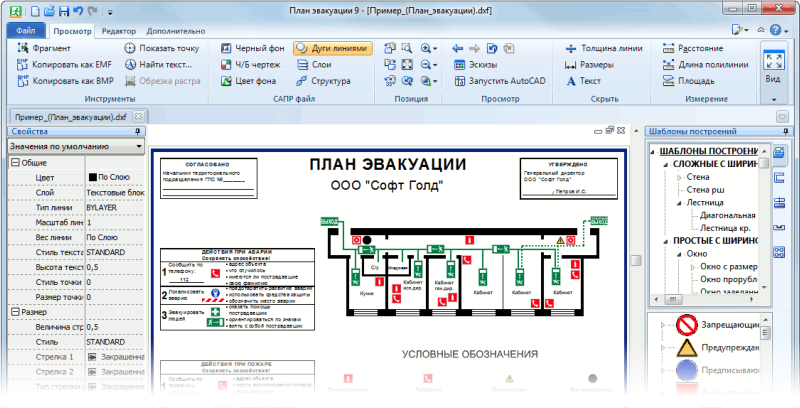Click the zoom window magnifier icon
Screen dimensions: 800x408
407,48
